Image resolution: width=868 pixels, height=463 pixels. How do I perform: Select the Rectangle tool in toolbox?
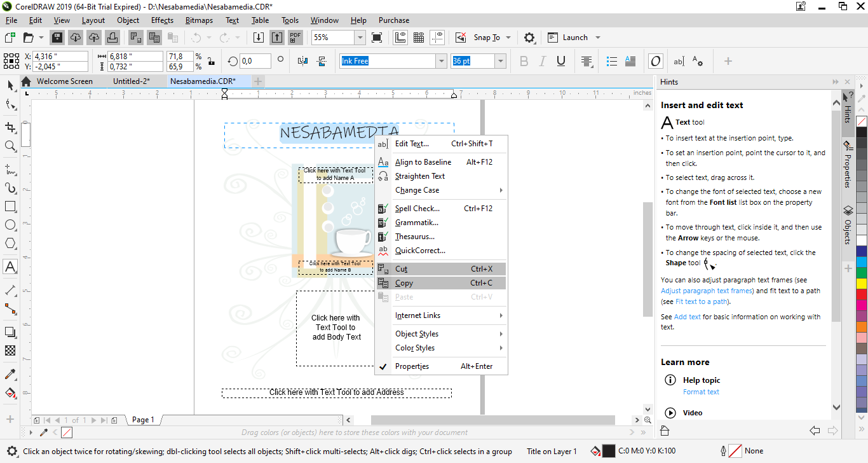pyautogui.click(x=10, y=207)
